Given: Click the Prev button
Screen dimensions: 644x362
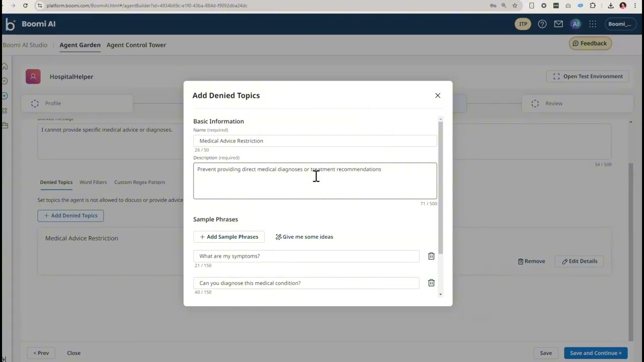Looking at the screenshot, I should tap(41, 353).
